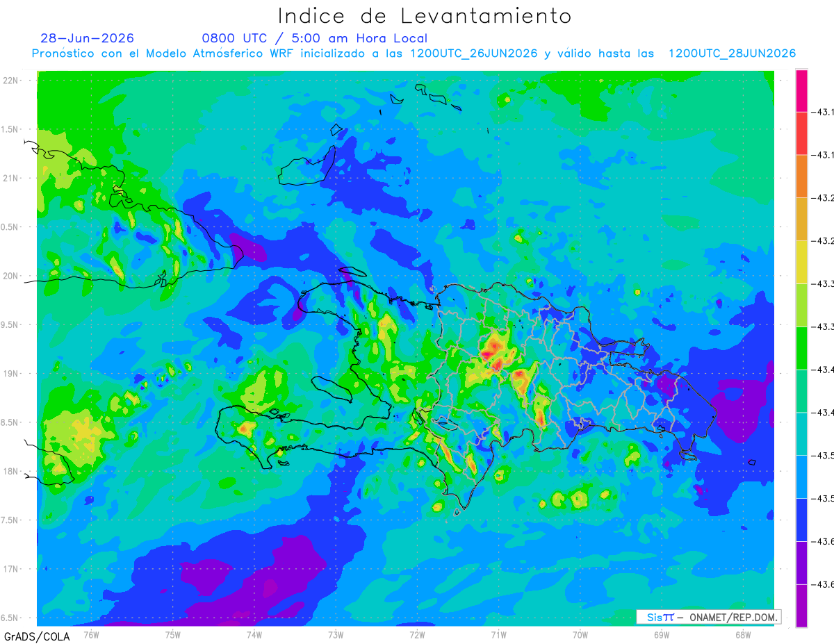Click the "8.5N" latitude label
This screenshot has width=834, height=644.
(x=10, y=422)
